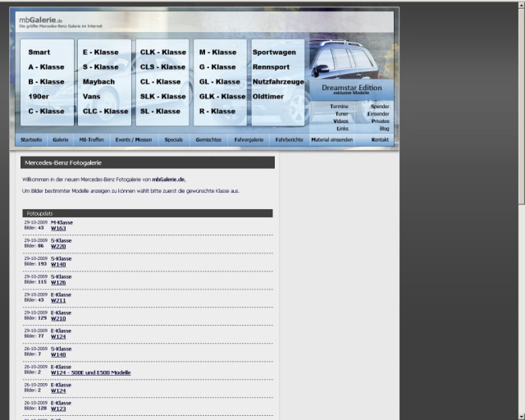
Task: Open the SL - Klasse category
Action: pos(160,112)
